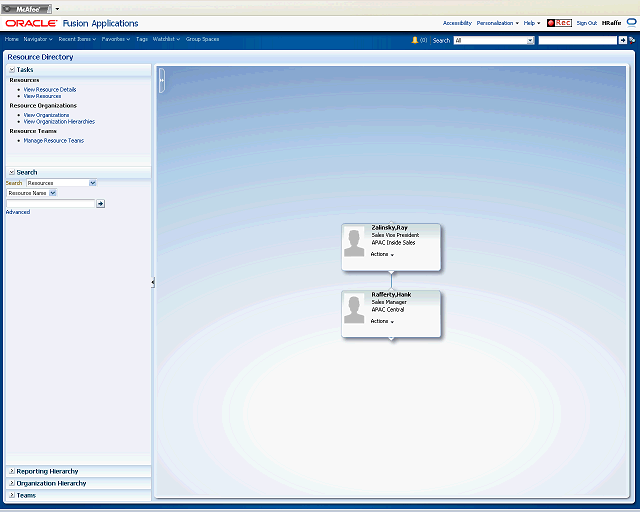Click the Advanced search link

18,212
